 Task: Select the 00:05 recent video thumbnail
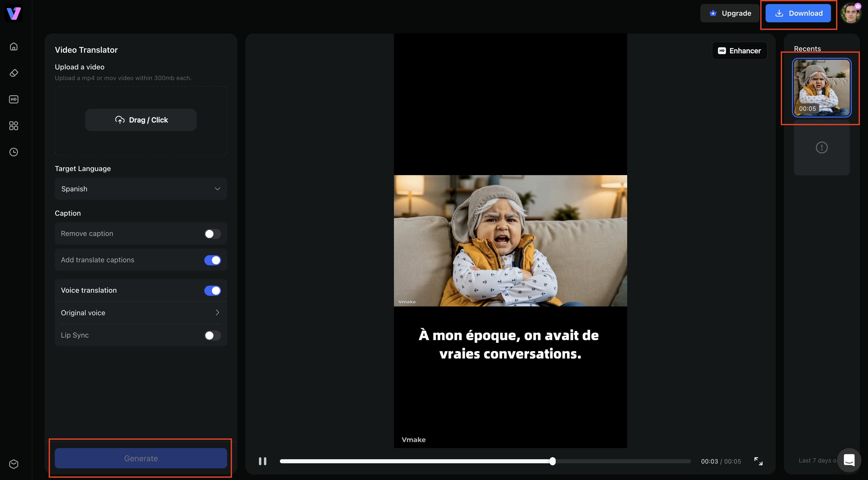[822, 88]
